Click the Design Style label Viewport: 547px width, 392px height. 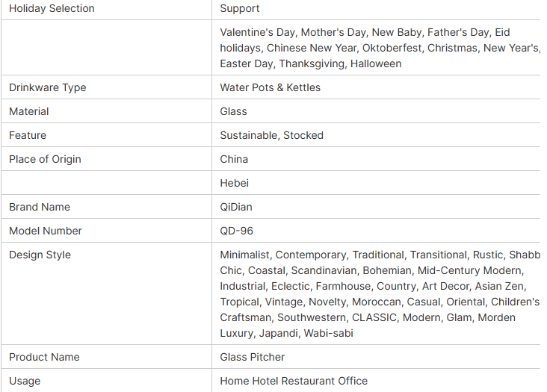pos(40,255)
